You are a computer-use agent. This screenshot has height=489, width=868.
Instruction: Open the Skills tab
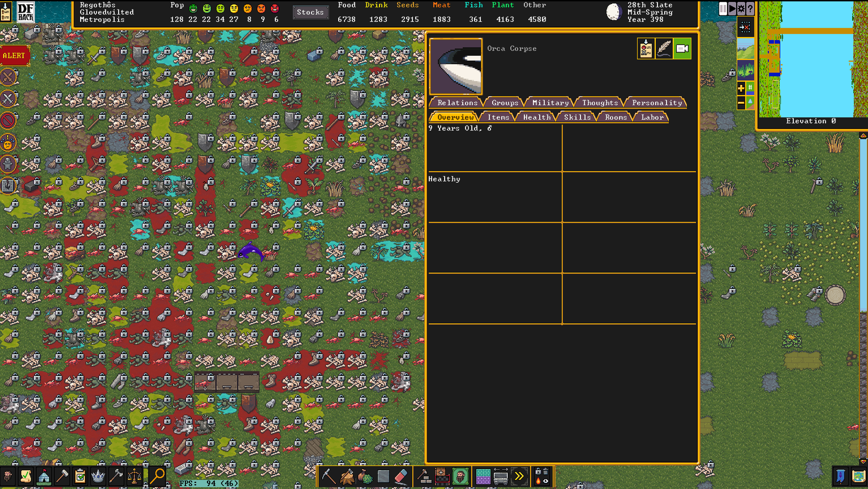click(577, 117)
